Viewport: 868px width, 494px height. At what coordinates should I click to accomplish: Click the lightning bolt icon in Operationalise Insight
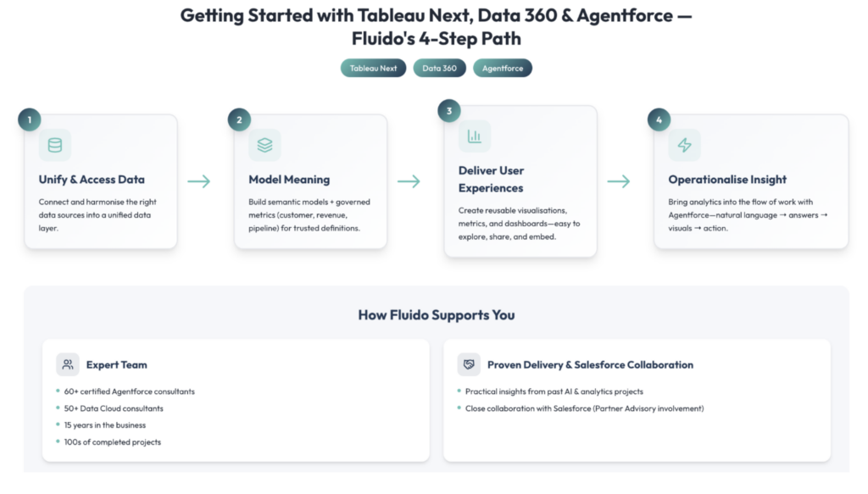click(684, 145)
